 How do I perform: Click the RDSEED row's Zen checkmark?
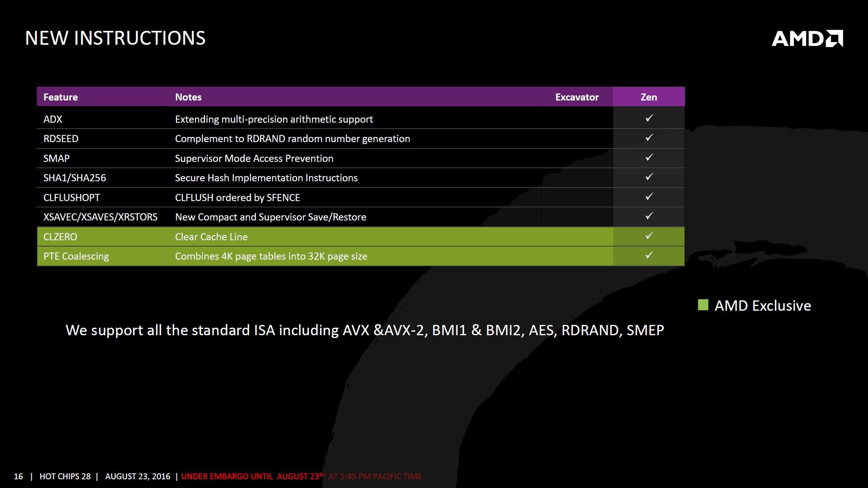tap(649, 138)
